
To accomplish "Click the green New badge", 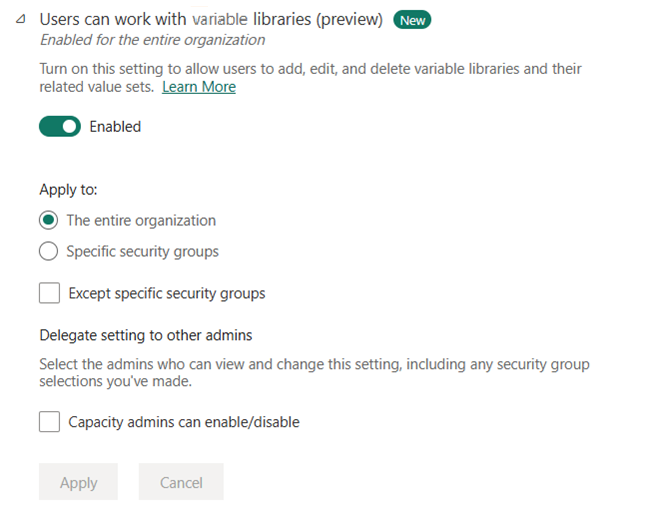I will [412, 20].
